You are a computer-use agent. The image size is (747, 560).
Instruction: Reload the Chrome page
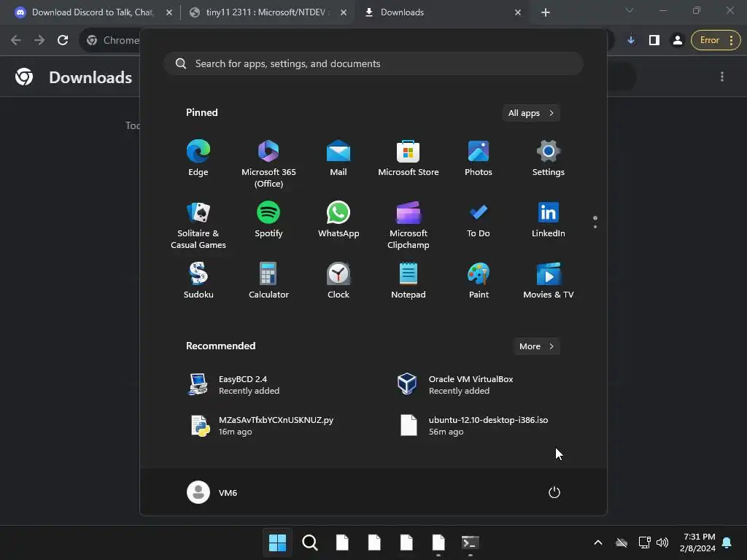click(x=63, y=41)
